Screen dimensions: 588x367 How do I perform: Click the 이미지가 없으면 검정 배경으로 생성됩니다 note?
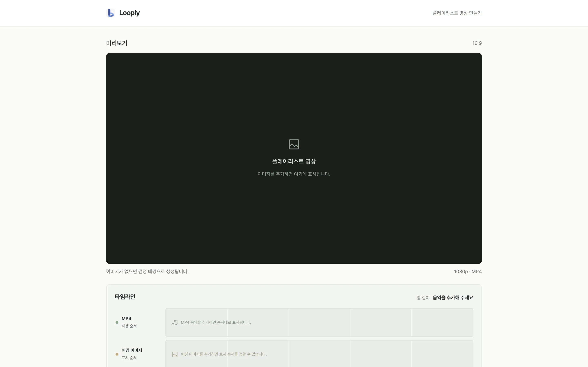click(147, 272)
